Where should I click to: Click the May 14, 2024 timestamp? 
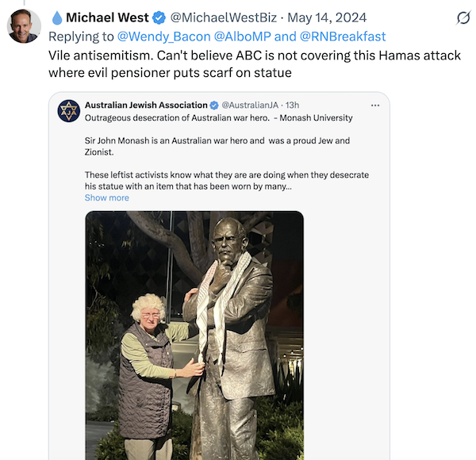pos(327,17)
